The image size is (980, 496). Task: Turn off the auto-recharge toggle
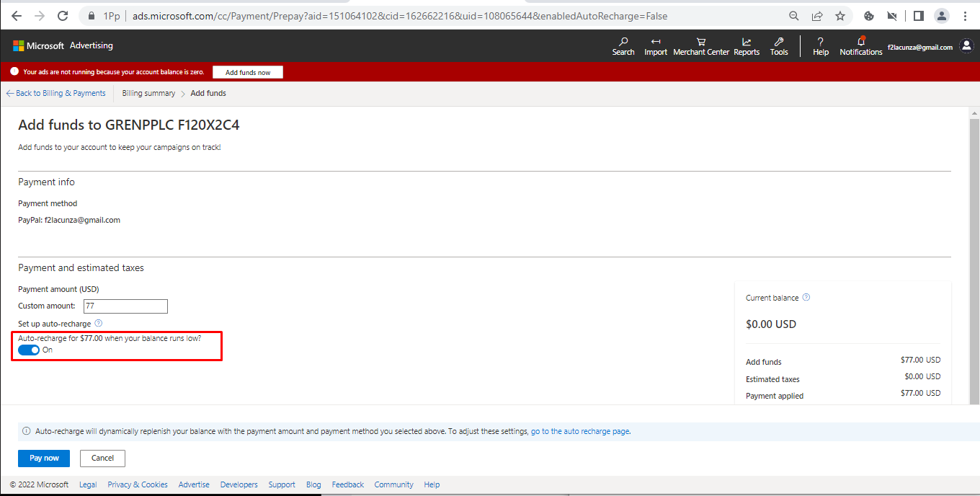(29, 350)
